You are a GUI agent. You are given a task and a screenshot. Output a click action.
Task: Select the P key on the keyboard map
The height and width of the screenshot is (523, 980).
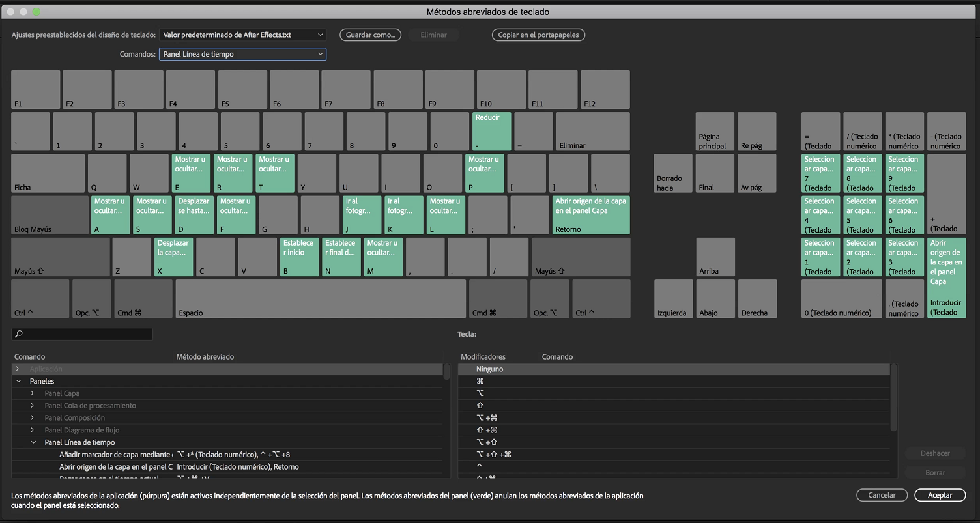pyautogui.click(x=484, y=173)
